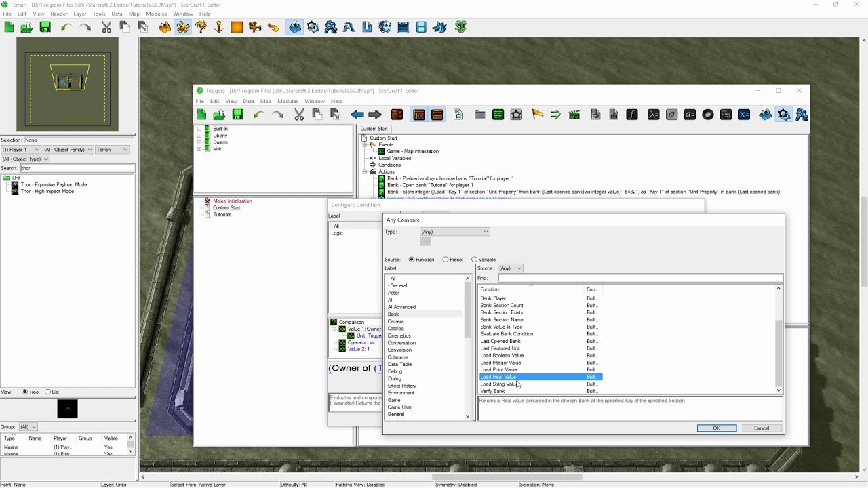868x488 pixels.
Task: Click the Forward arrow in Triggers toolbar
Action: (375, 115)
